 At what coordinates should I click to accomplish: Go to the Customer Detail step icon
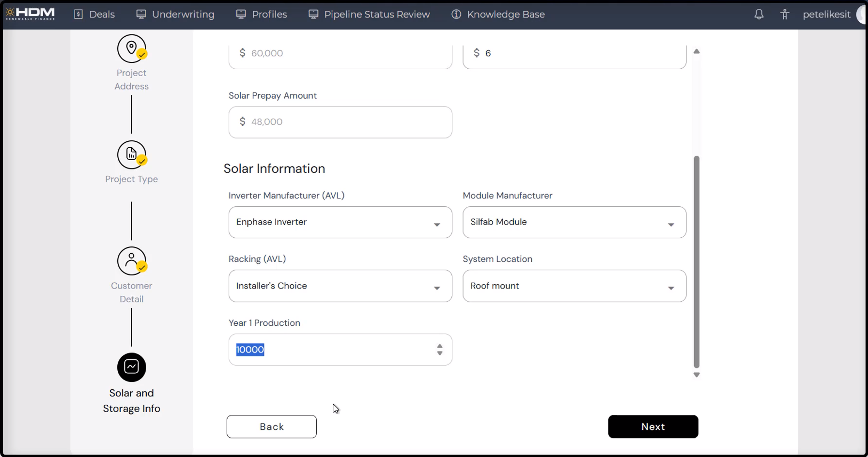[x=131, y=261]
